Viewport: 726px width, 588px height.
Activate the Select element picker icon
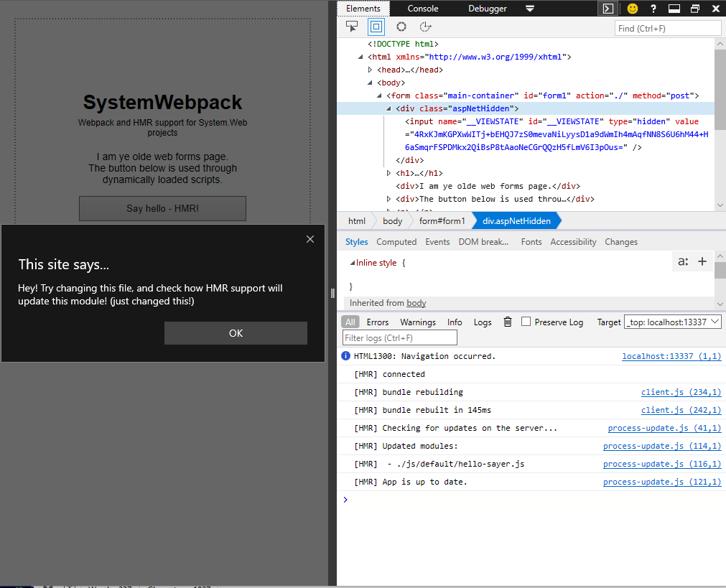(352, 27)
